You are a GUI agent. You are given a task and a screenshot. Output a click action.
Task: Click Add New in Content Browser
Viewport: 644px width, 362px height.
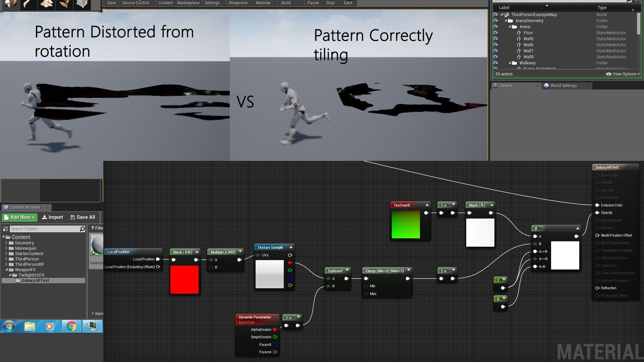point(19,217)
